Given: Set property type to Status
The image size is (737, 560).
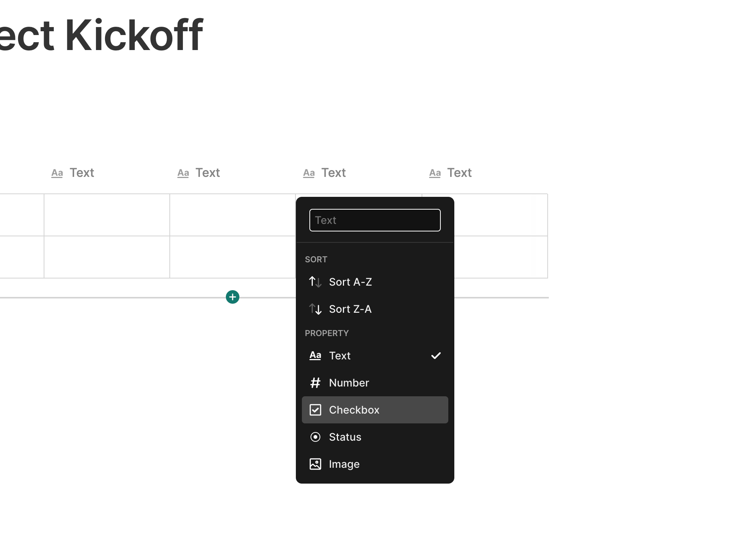Looking at the screenshot, I should [x=345, y=437].
